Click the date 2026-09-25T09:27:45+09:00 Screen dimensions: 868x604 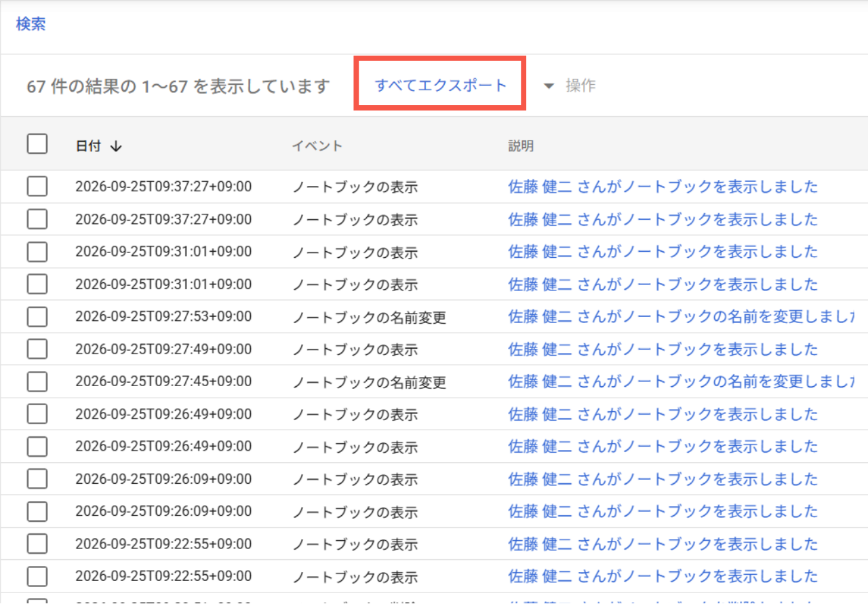pyautogui.click(x=163, y=382)
